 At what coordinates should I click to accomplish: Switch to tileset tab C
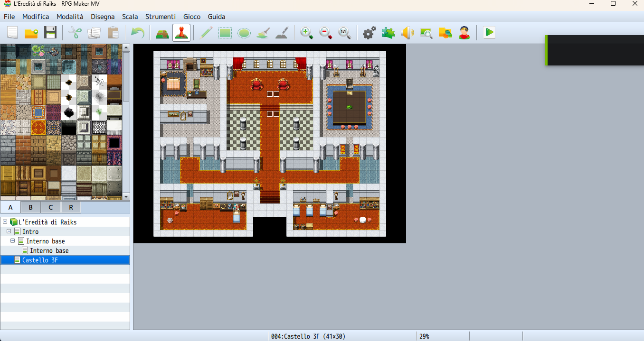(x=51, y=207)
